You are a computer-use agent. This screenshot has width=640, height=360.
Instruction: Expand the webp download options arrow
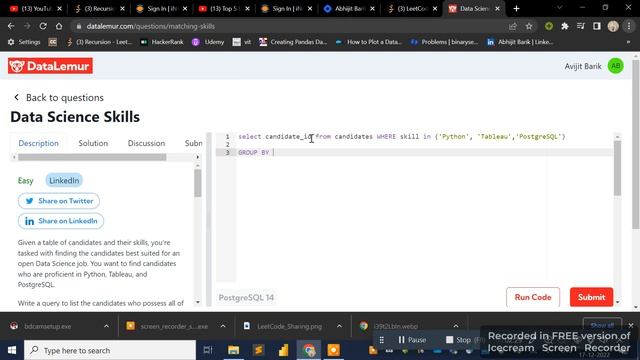coord(456,326)
